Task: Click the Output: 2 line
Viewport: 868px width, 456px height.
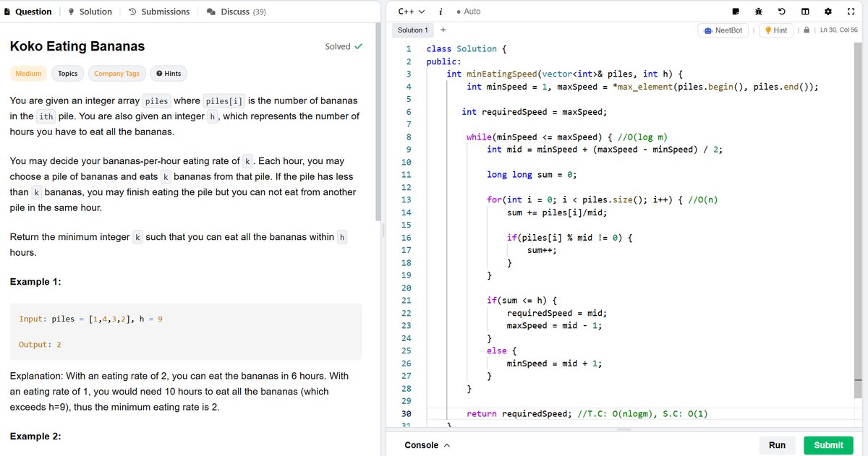Action: coord(40,345)
